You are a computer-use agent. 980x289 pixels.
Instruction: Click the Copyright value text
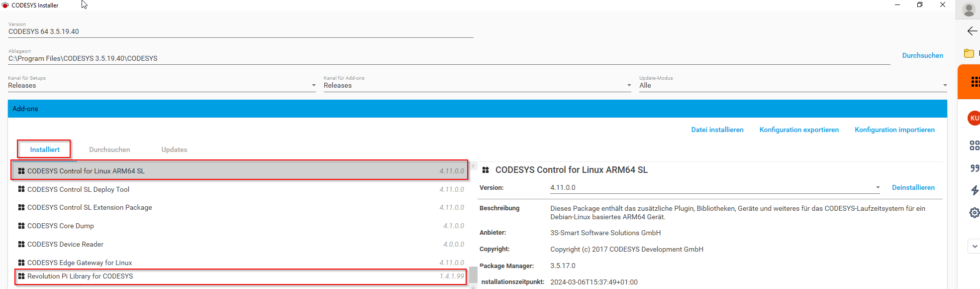coord(627,249)
